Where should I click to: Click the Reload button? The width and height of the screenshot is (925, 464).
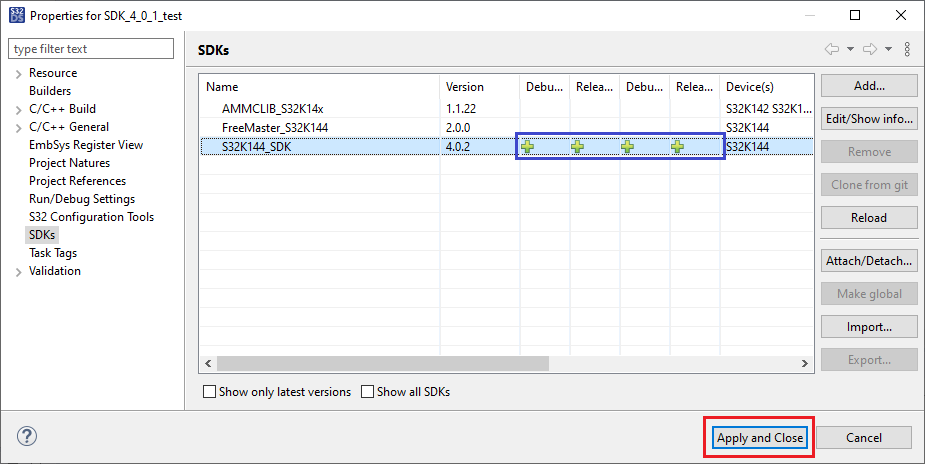pyautogui.click(x=869, y=218)
